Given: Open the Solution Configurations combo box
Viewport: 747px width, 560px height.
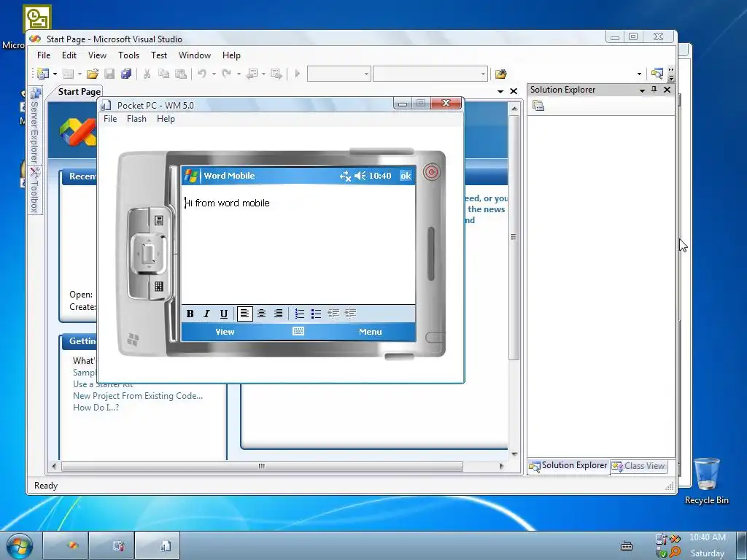Looking at the screenshot, I should [338, 74].
